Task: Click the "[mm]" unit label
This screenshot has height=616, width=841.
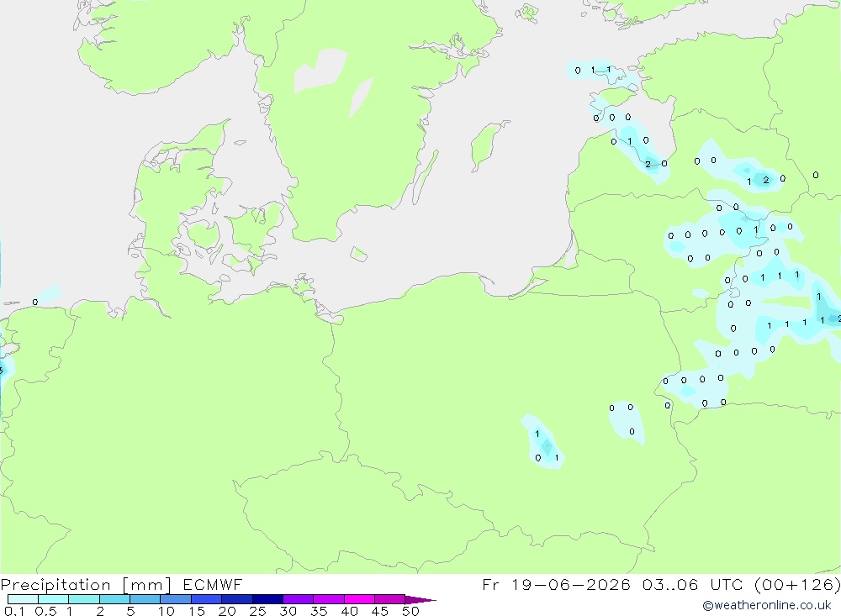Action: click(147, 585)
